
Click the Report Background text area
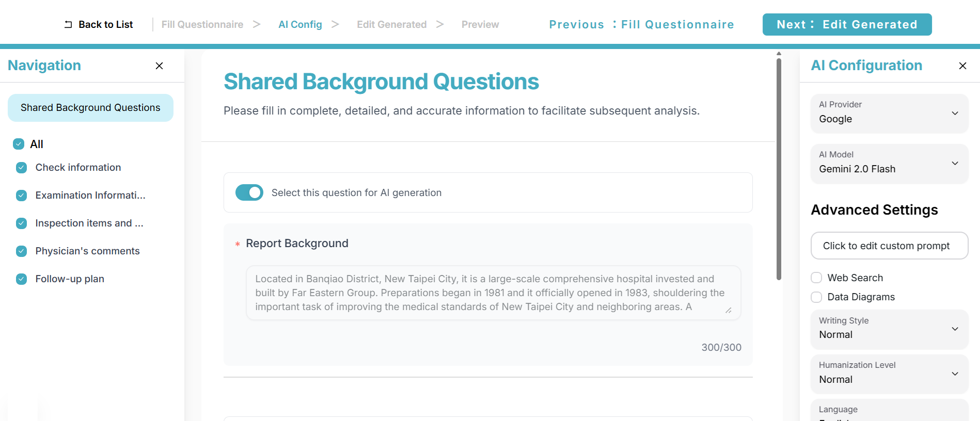coord(493,293)
